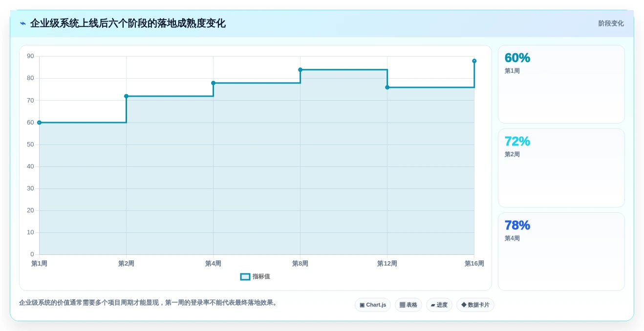Click the 进度 tag

point(439,305)
